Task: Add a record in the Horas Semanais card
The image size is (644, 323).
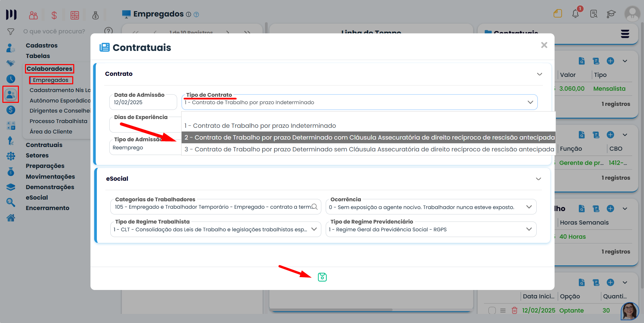Action: point(610,209)
